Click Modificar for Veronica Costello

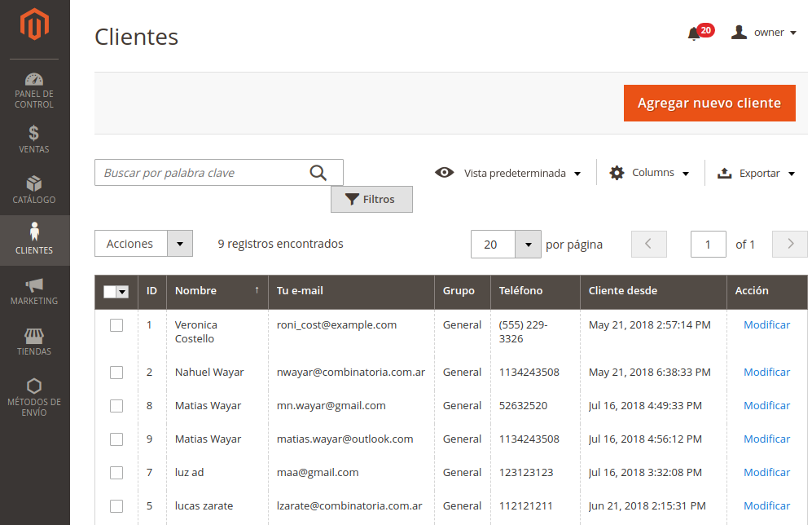pos(766,325)
